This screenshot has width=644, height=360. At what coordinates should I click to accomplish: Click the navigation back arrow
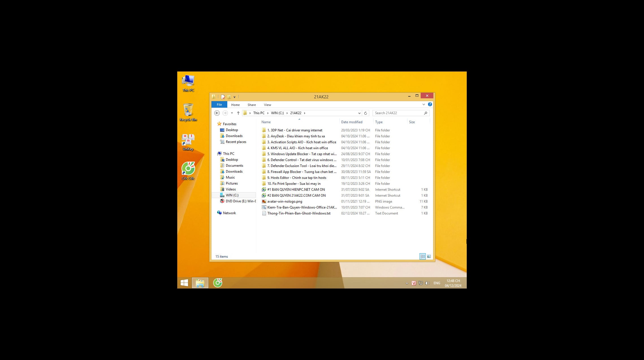pos(216,113)
